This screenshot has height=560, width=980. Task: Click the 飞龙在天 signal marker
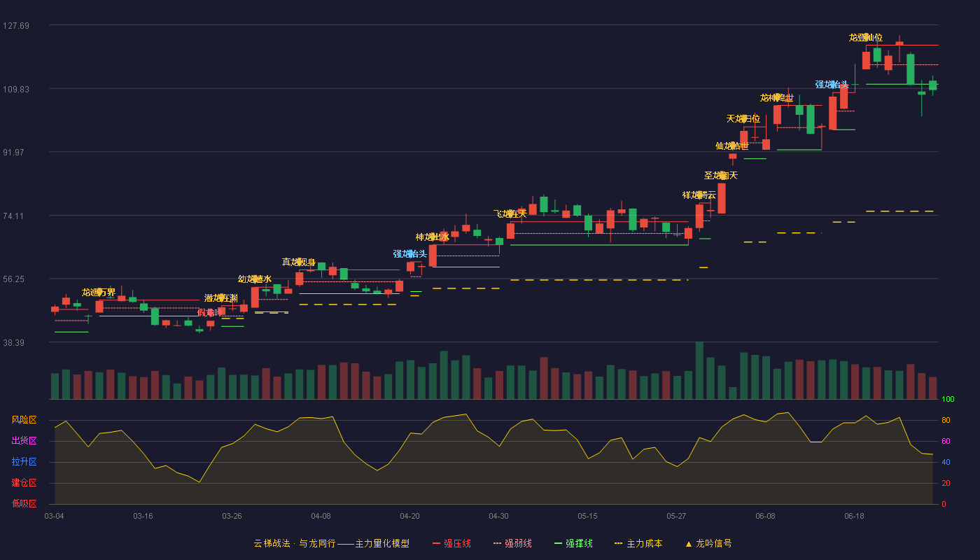pos(510,213)
